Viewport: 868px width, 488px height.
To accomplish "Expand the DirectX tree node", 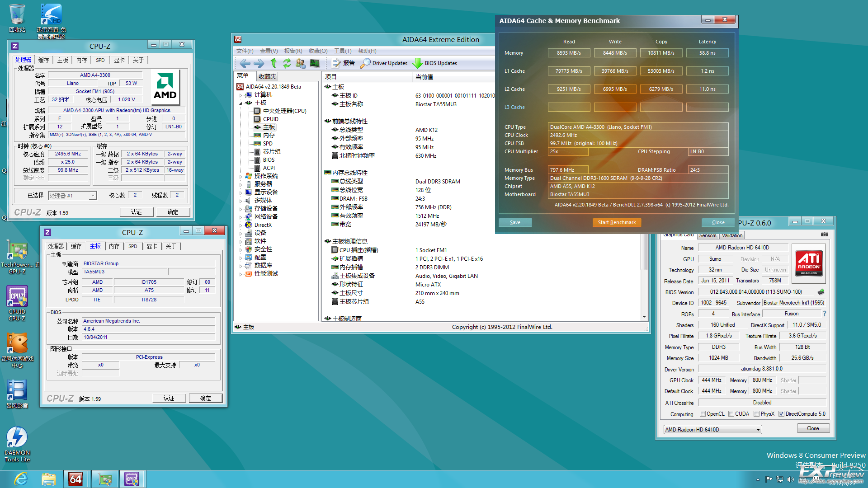I will click(x=241, y=225).
